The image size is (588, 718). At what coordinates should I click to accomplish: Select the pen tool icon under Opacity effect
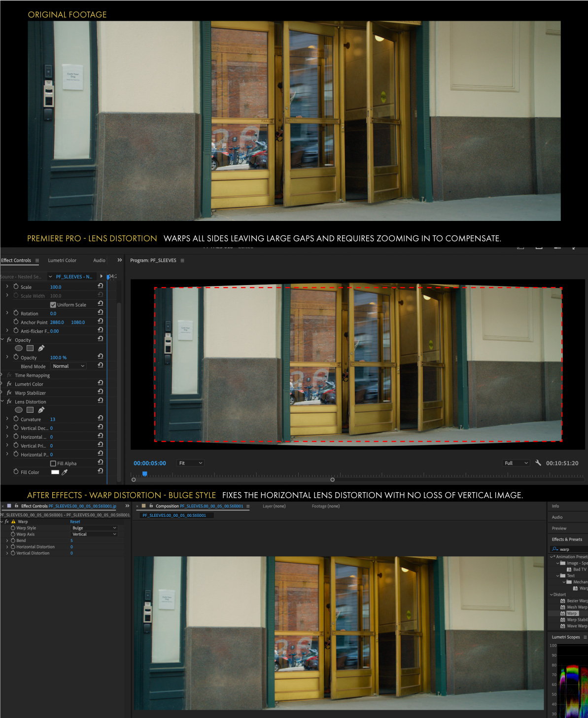tap(40, 348)
